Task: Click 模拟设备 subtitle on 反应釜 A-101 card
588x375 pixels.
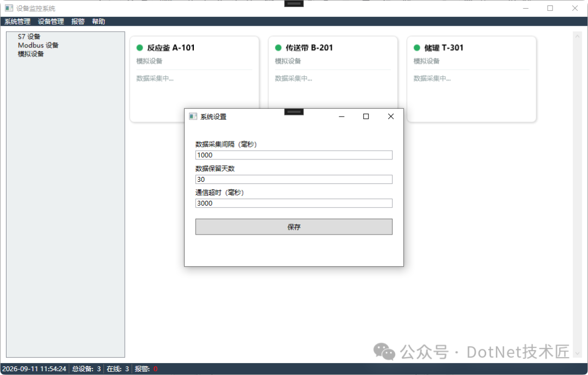Action: click(149, 61)
